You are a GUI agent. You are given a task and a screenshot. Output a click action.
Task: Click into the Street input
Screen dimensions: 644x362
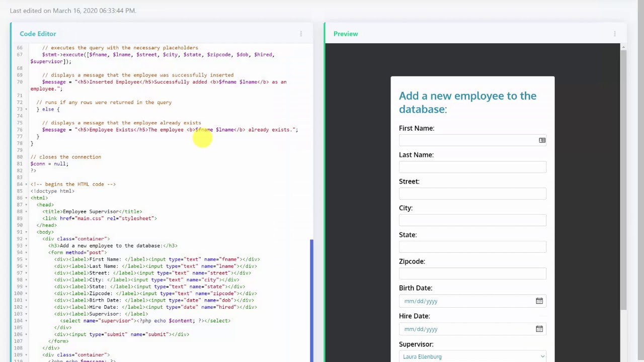pos(472,194)
